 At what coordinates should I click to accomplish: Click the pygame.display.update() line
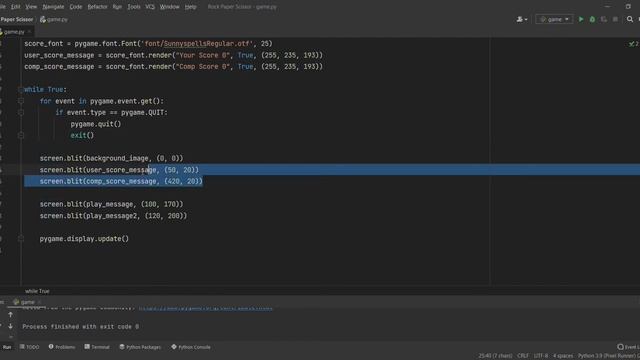(x=84, y=239)
